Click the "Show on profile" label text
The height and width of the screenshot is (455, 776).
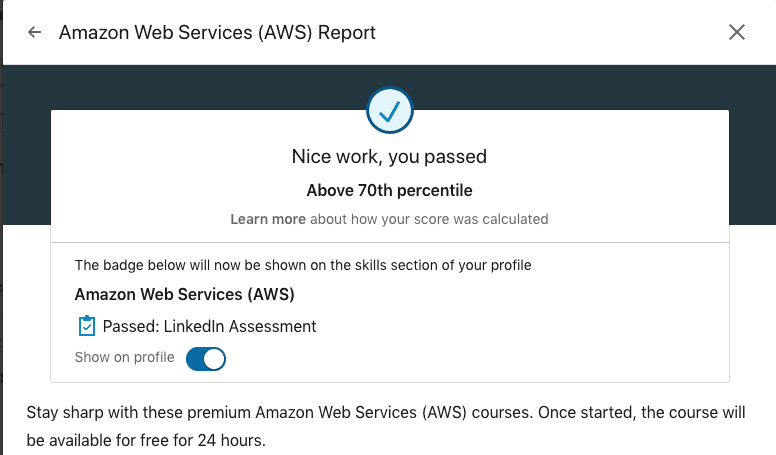[x=124, y=358]
